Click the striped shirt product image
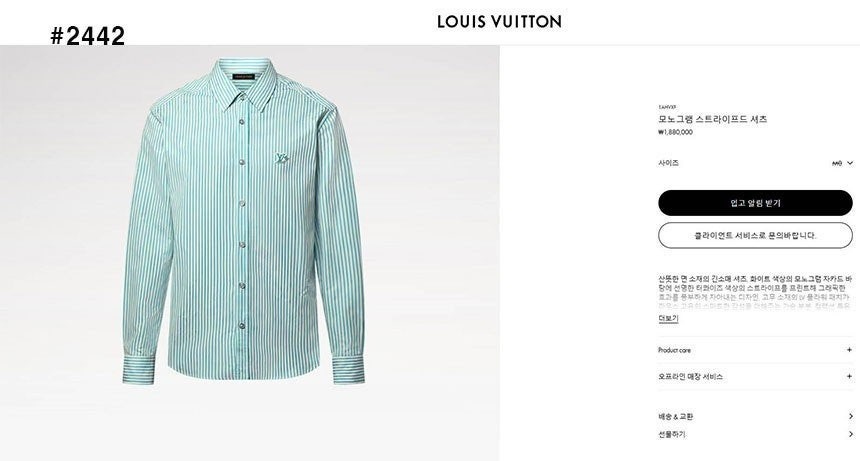Screen dimensions: 860x461 tap(243, 221)
